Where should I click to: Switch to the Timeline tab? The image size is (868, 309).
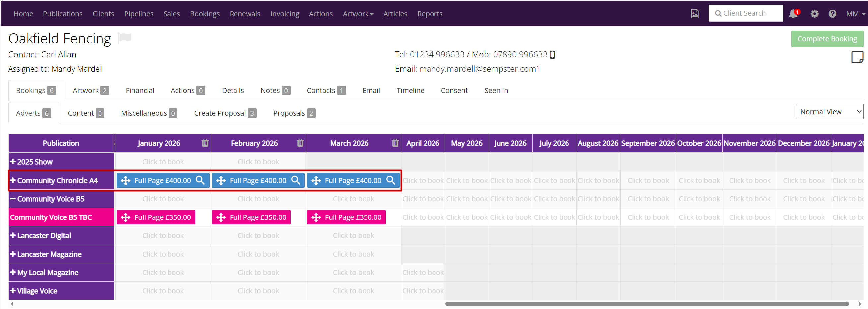(410, 90)
